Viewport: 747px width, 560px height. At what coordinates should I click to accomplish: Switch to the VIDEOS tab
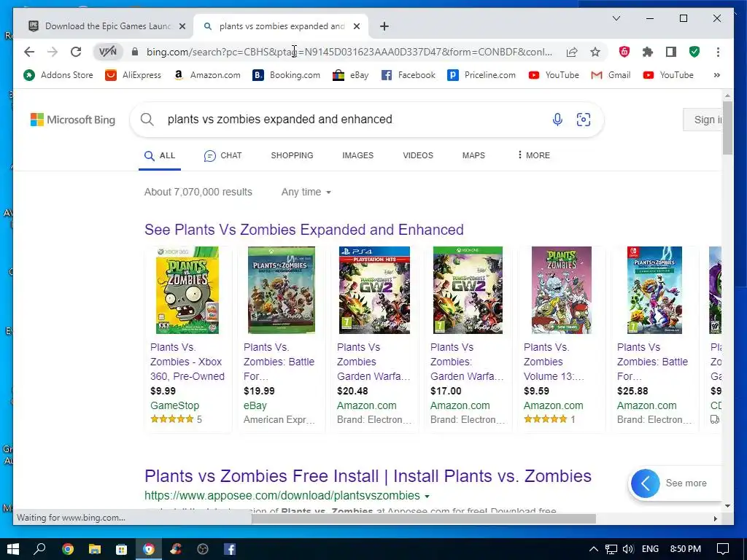(418, 156)
